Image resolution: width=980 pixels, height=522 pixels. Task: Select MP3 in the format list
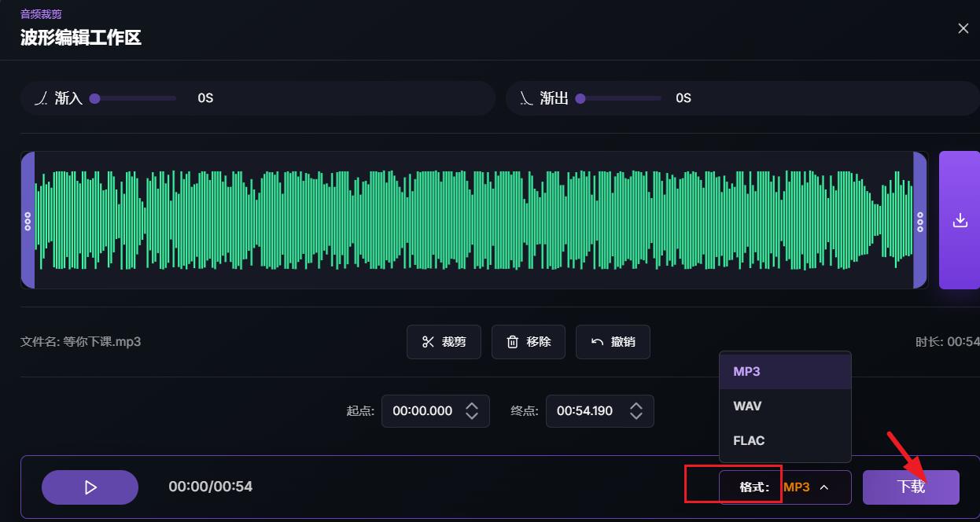click(785, 371)
